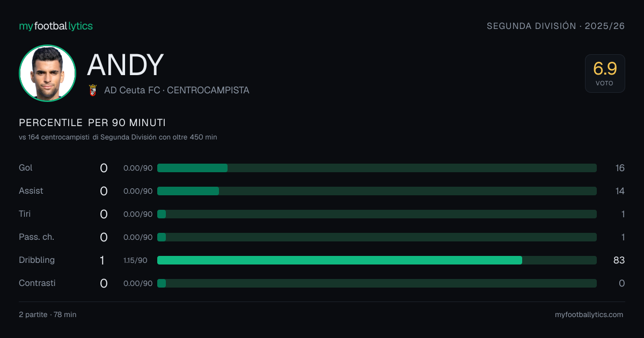Viewport: 644px width, 338px height.
Task: Click the Gol percentile value 16
Action: coord(620,168)
